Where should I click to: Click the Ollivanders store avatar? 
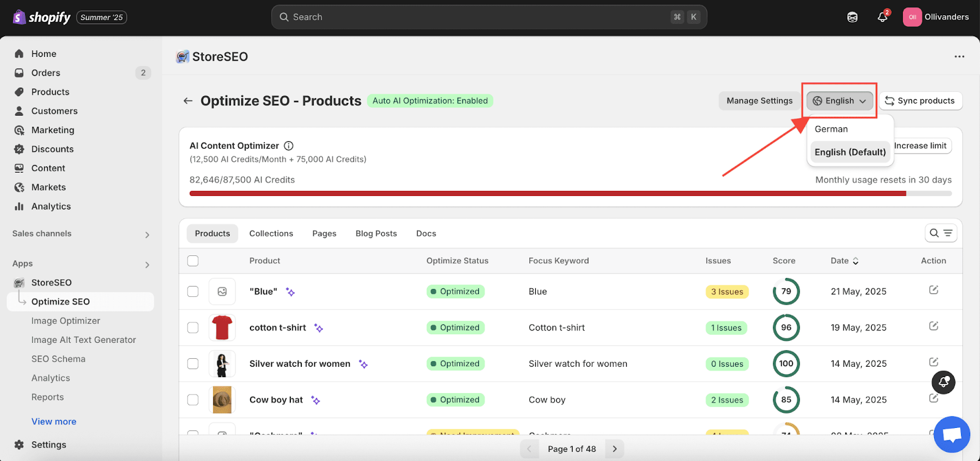(912, 17)
